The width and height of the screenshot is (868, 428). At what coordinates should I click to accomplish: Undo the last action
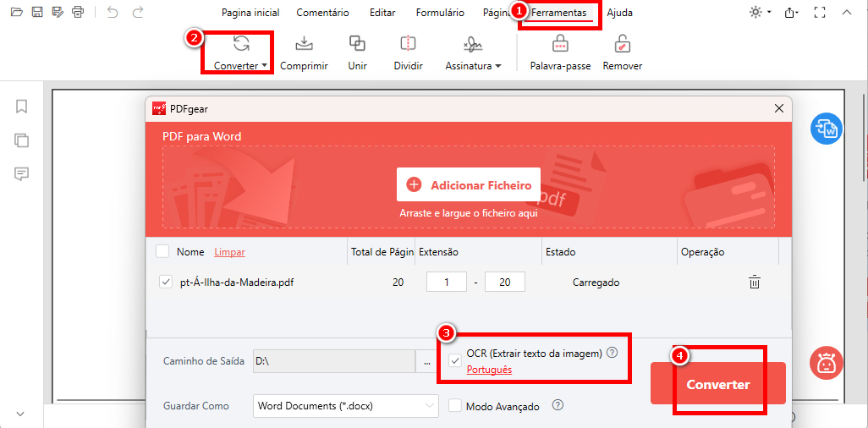pyautogui.click(x=113, y=12)
